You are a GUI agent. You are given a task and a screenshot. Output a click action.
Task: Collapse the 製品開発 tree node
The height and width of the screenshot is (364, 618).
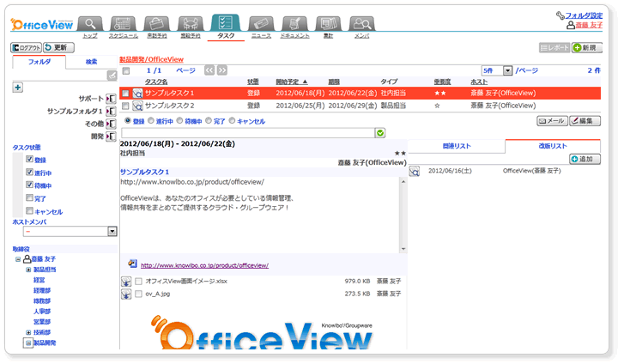click(x=28, y=343)
